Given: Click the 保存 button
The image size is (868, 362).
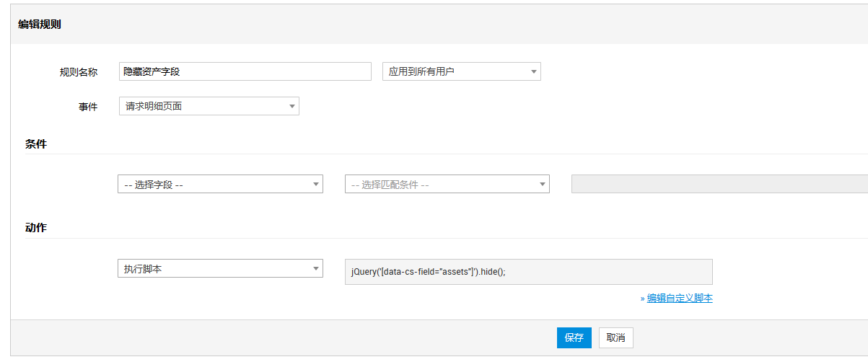Looking at the screenshot, I should click(x=574, y=337).
